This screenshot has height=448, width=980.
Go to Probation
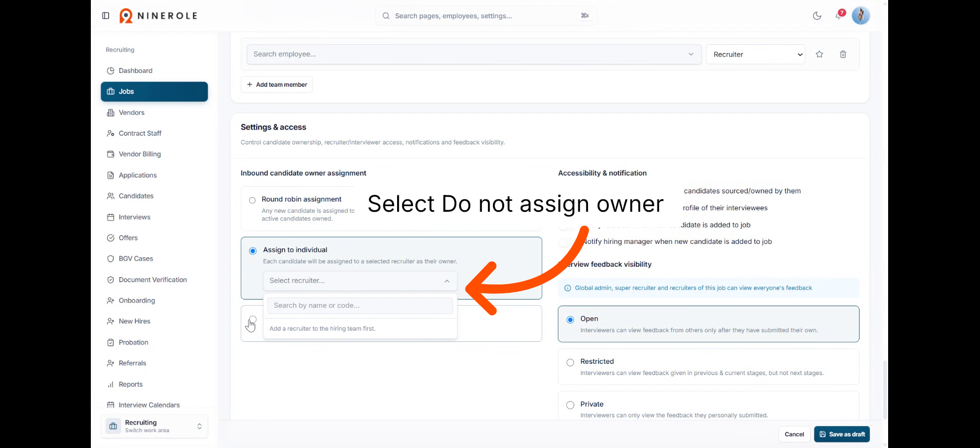pos(154,342)
